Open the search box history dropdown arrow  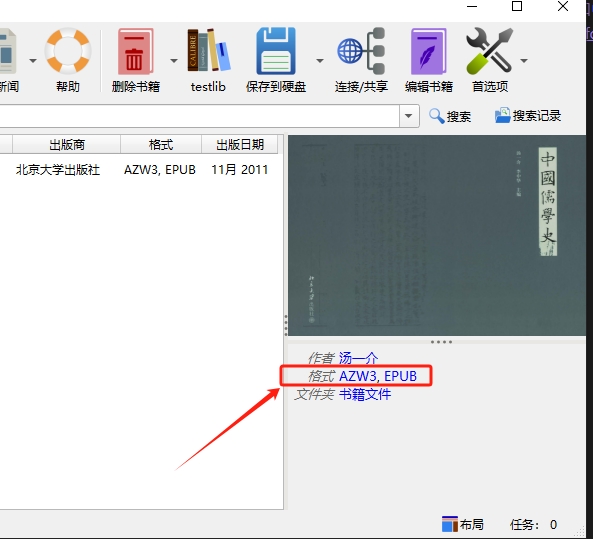409,116
